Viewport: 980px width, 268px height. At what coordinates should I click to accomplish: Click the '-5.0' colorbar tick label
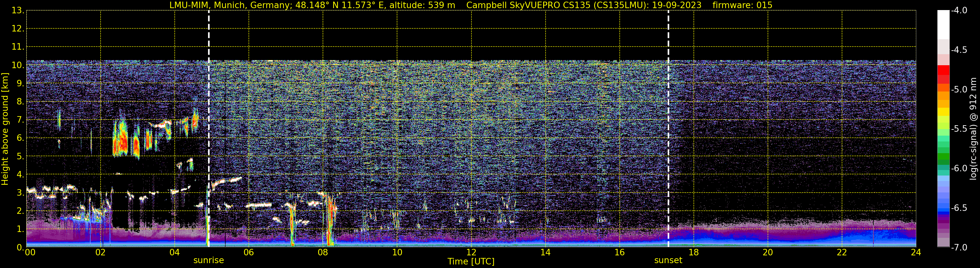(x=959, y=90)
